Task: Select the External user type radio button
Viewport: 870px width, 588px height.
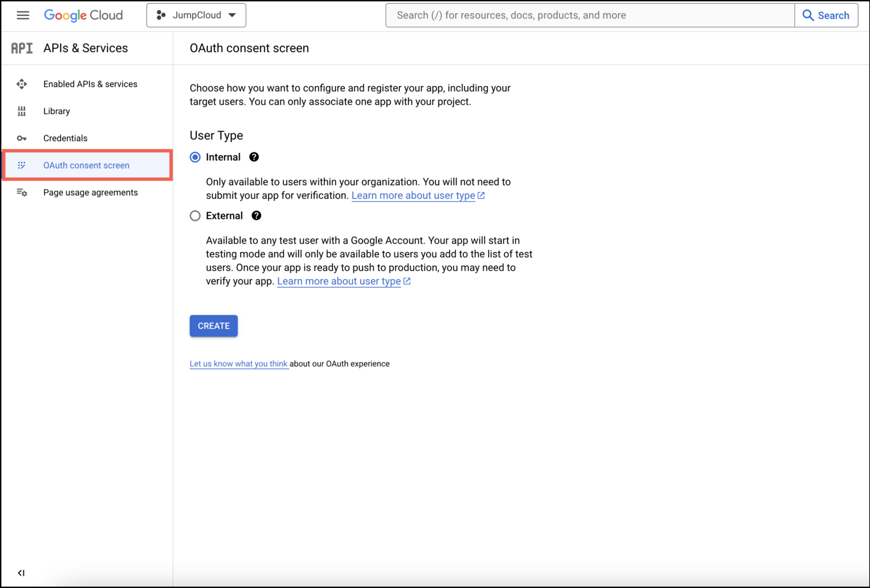Action: coord(195,215)
